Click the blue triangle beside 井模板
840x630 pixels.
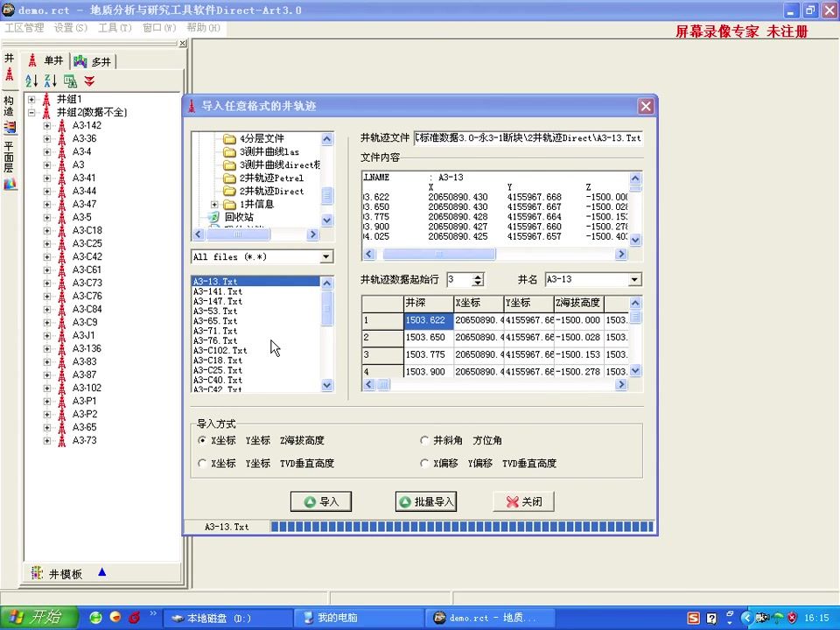101,572
